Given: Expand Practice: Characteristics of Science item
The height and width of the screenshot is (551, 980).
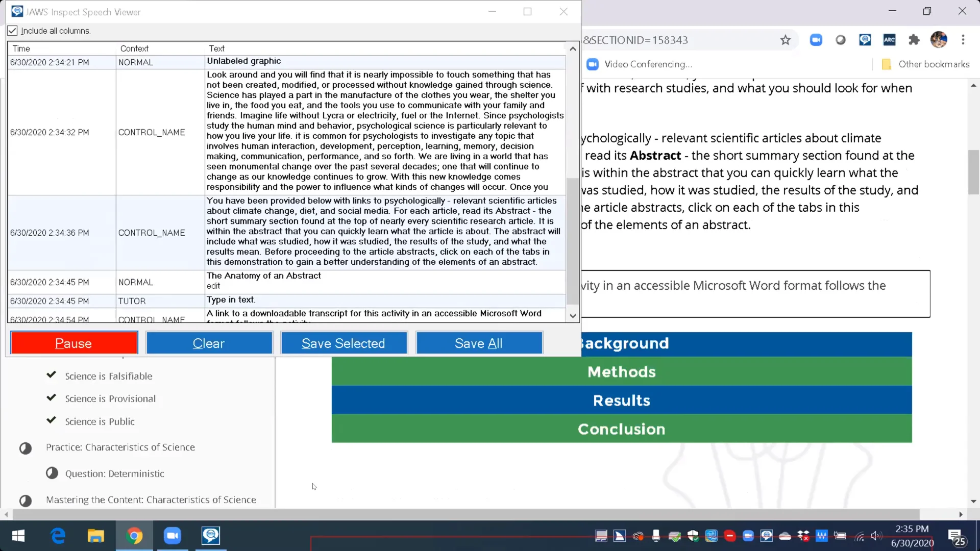Looking at the screenshot, I should coord(120,447).
